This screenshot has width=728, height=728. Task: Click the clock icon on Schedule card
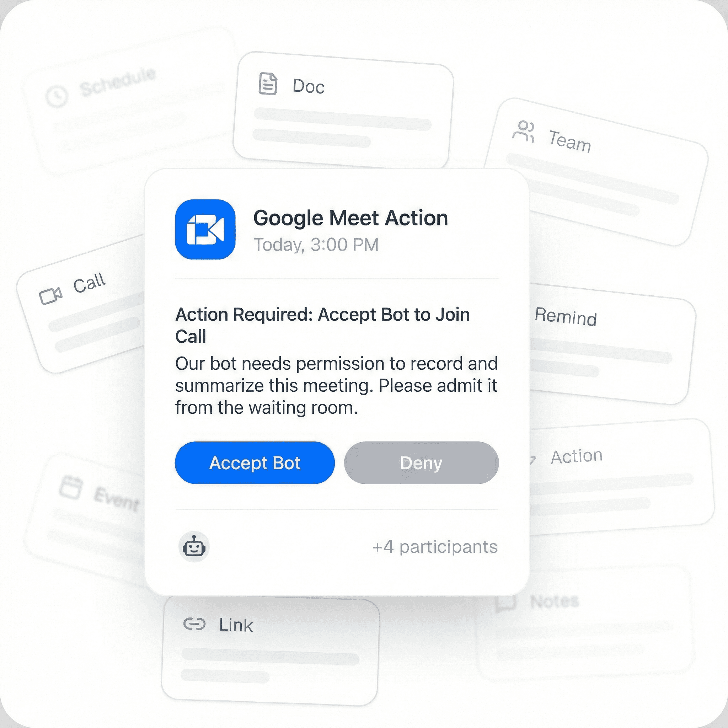pyautogui.click(x=57, y=96)
